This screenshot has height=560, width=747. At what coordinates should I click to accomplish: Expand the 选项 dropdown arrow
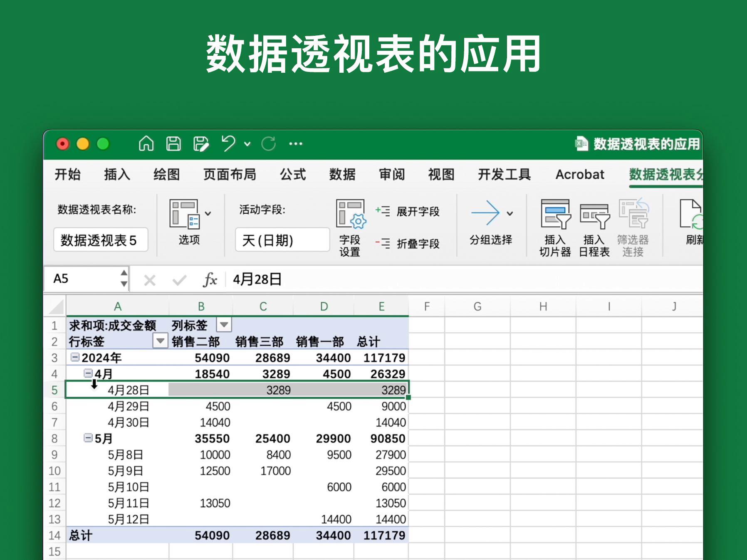tap(208, 214)
